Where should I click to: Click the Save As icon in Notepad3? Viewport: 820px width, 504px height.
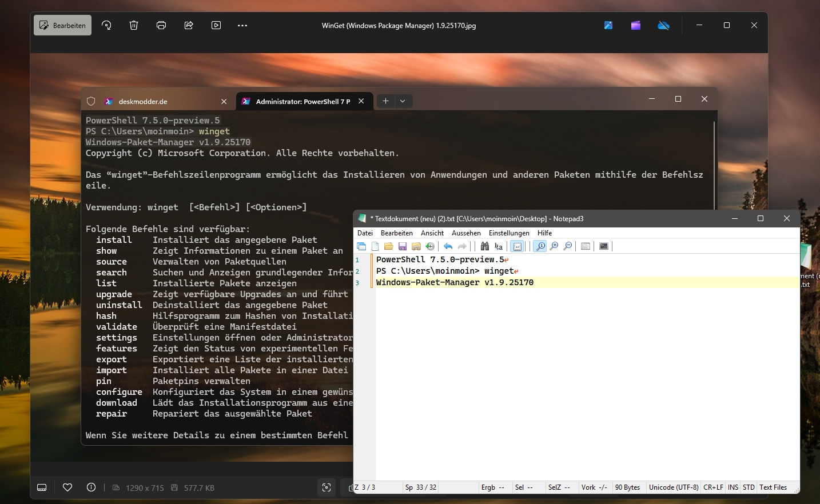pyautogui.click(x=416, y=246)
